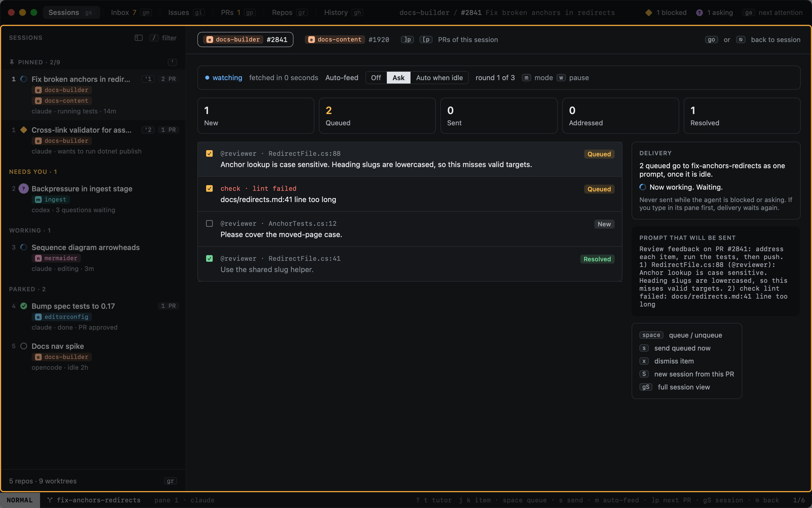The image size is (812, 508).
Task: Click the pin icon beside PINNED
Action: tap(12, 62)
